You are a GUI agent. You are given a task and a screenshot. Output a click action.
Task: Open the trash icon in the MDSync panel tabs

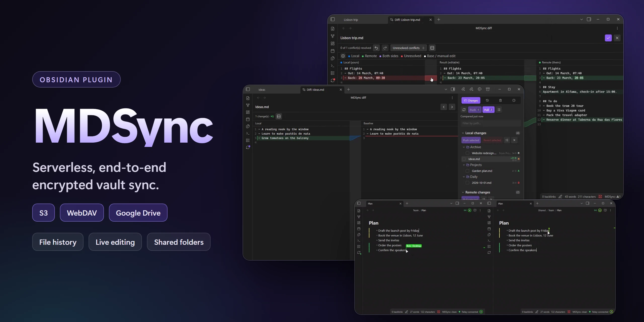500,100
